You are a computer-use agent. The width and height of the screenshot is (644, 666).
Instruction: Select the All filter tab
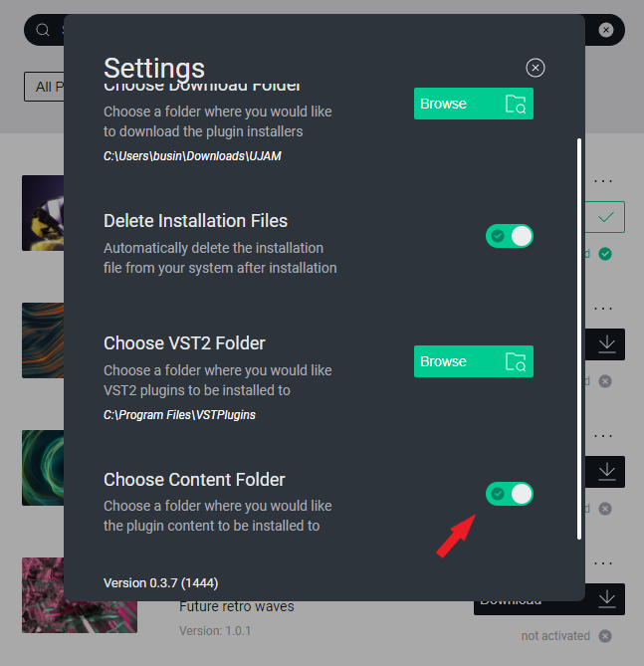point(44,87)
